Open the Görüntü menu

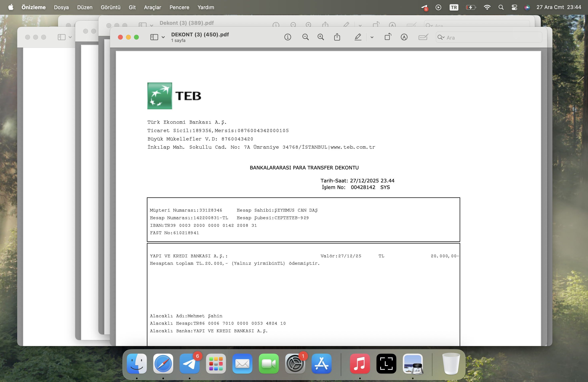[x=110, y=7]
